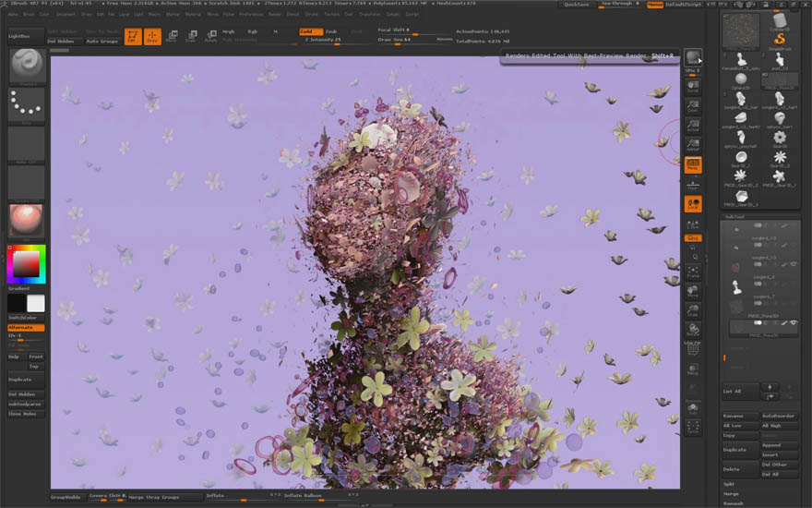Viewport: 812px width, 508px height.
Task: Select the Move view icon on right shelf
Action: pyautogui.click(x=693, y=291)
